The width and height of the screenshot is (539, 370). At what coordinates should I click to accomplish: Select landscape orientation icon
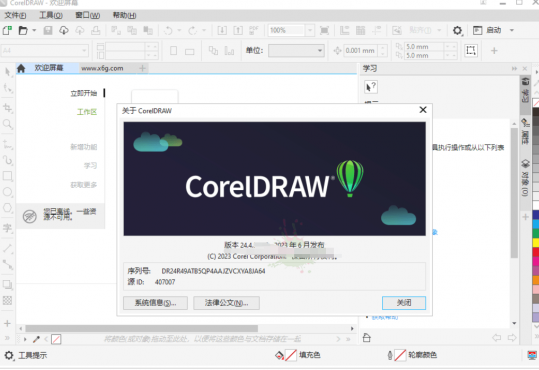189,52
